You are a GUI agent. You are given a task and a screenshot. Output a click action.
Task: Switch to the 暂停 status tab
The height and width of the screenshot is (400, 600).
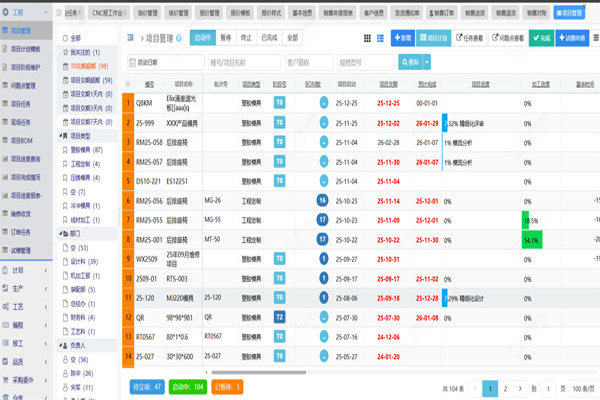(x=226, y=38)
